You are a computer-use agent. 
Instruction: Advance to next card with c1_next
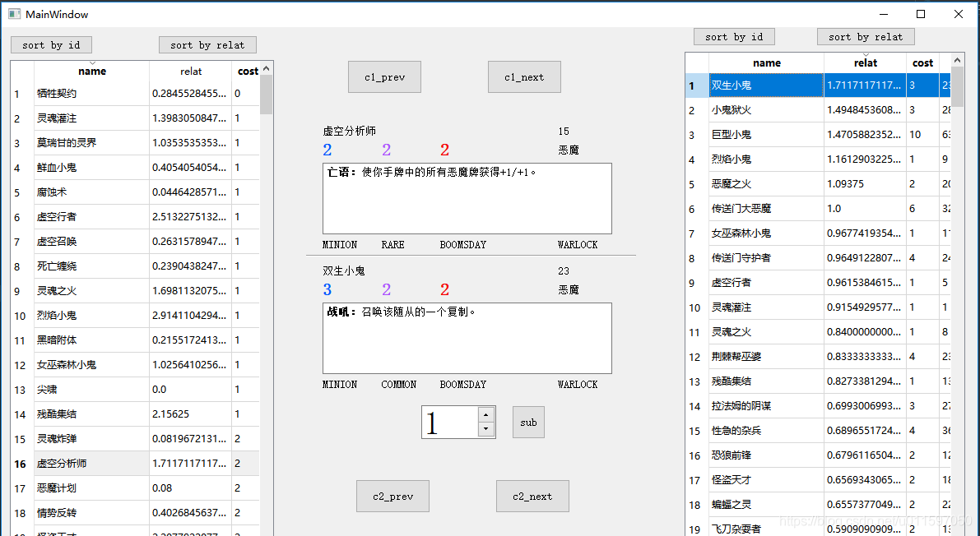(x=524, y=76)
